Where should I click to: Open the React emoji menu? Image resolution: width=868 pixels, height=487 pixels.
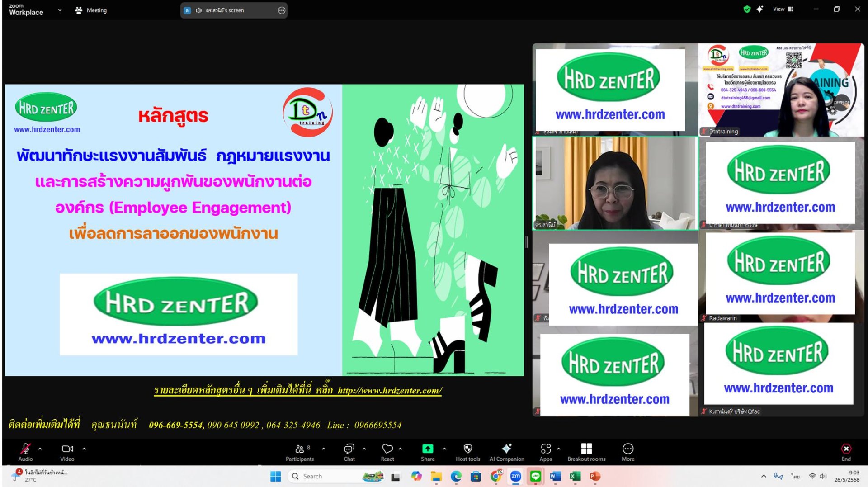(387, 452)
